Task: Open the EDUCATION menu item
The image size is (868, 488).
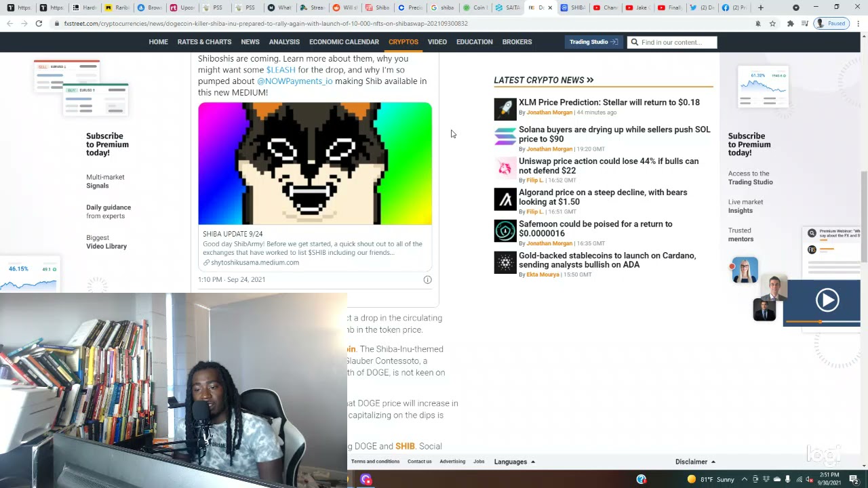Action: click(475, 42)
